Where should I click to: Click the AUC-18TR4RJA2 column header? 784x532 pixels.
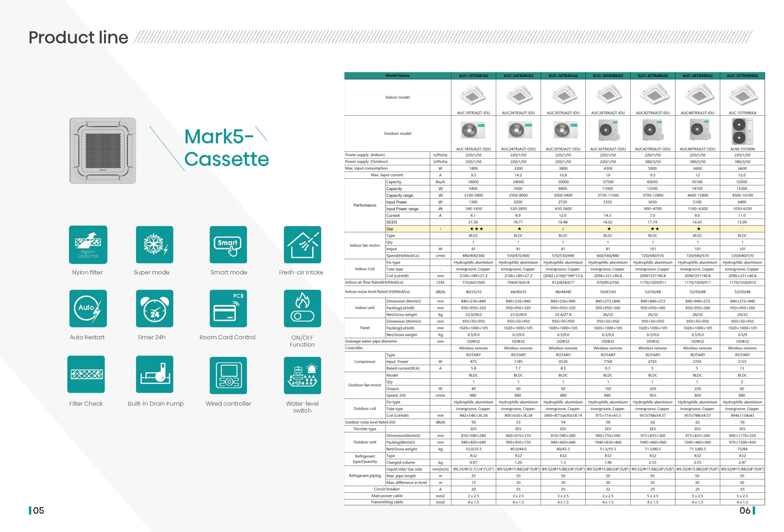473,76
